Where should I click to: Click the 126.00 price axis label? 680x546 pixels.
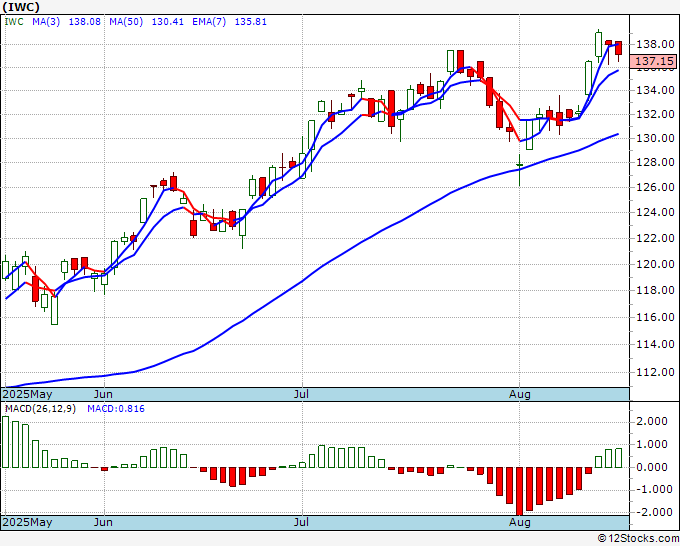655,187
